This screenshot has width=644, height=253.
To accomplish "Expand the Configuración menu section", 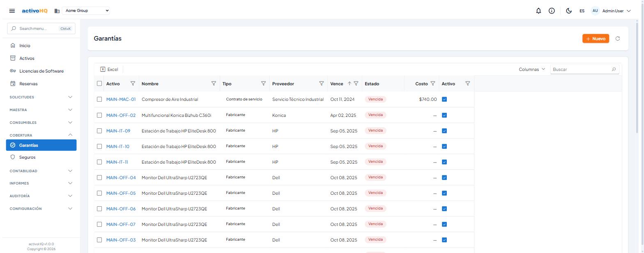I will [x=41, y=209].
